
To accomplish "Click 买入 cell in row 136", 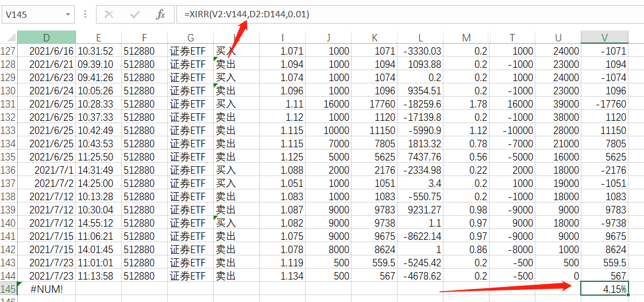I will [x=237, y=170].
